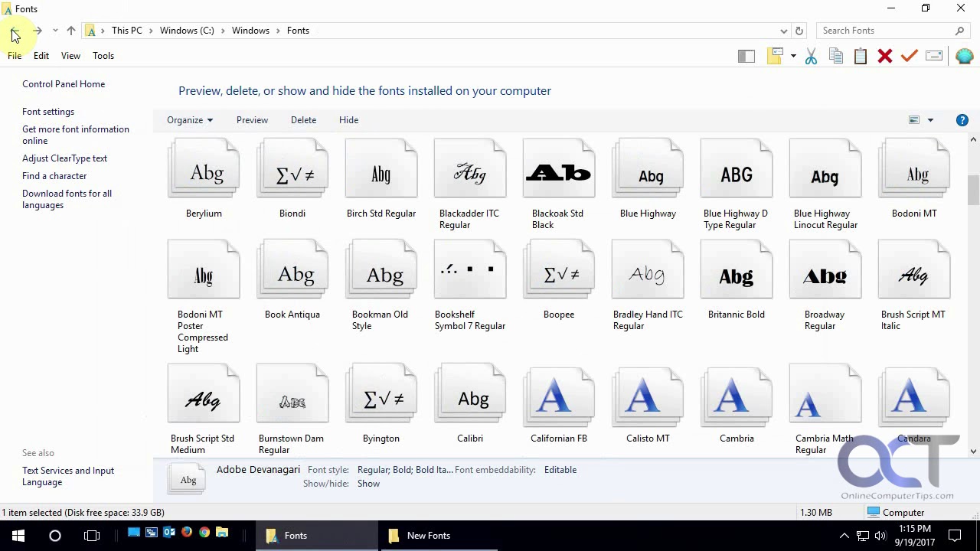Click the Cortana circle icon
980x551 pixels.
[x=55, y=536]
